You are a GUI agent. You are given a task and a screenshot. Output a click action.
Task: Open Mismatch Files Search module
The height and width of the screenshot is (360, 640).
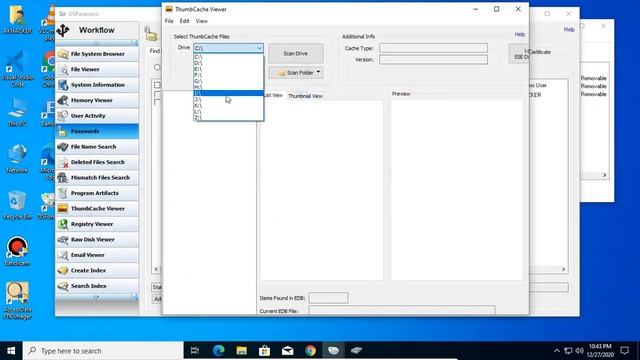tap(97, 178)
